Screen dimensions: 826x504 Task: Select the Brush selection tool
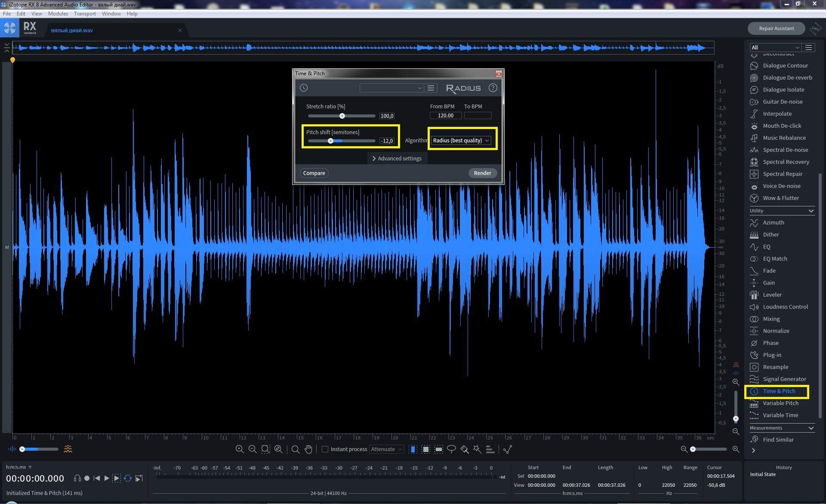point(464,449)
